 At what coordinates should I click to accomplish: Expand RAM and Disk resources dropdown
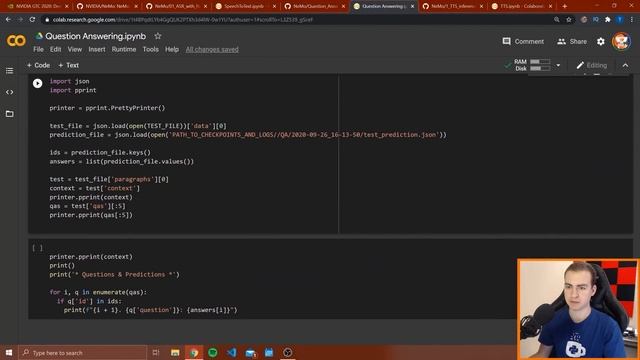pos(558,65)
